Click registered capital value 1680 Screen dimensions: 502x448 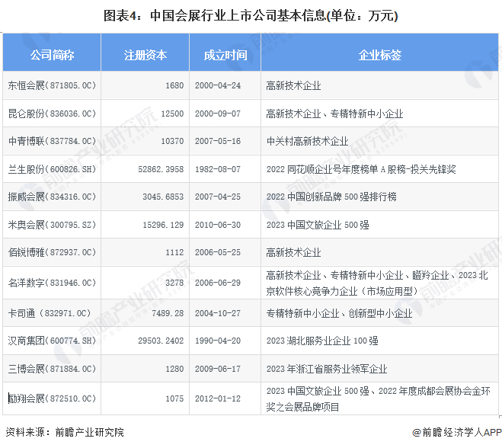pyautogui.click(x=174, y=85)
